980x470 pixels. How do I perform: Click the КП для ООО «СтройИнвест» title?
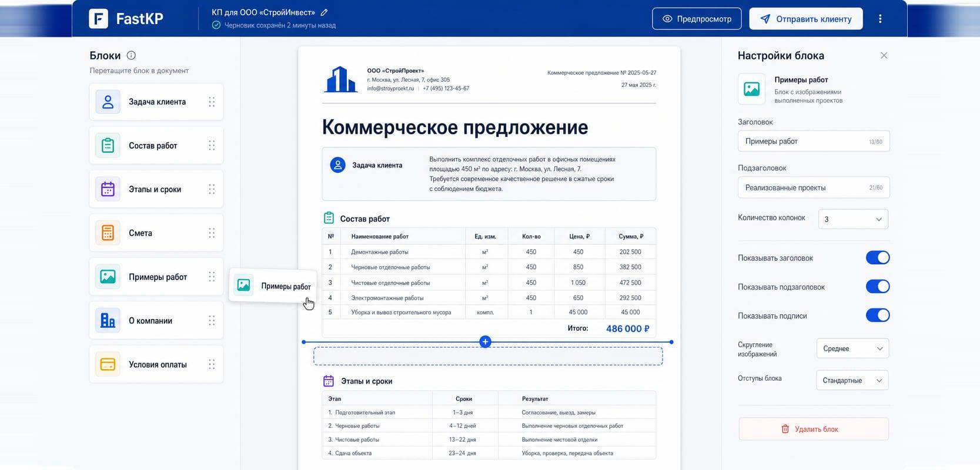(263, 12)
